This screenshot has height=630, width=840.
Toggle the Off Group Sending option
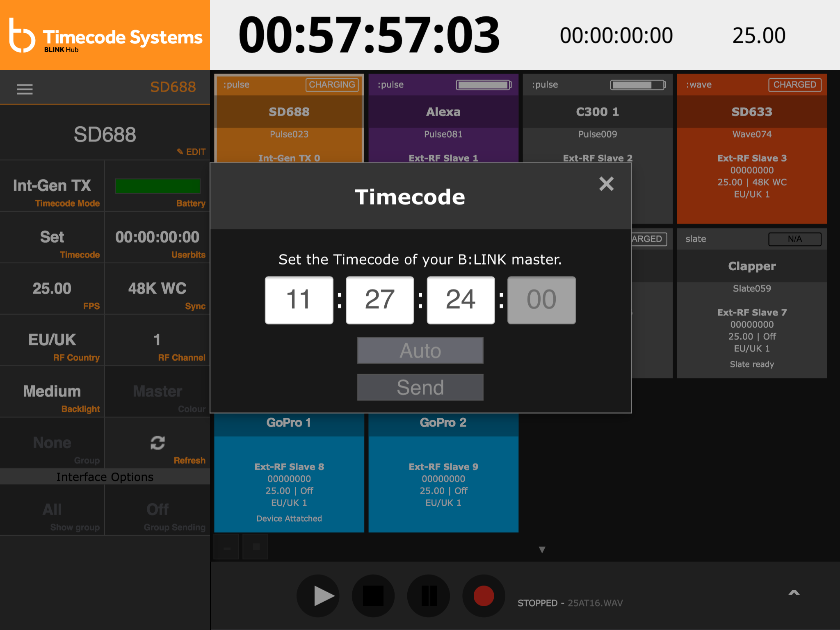tap(157, 510)
